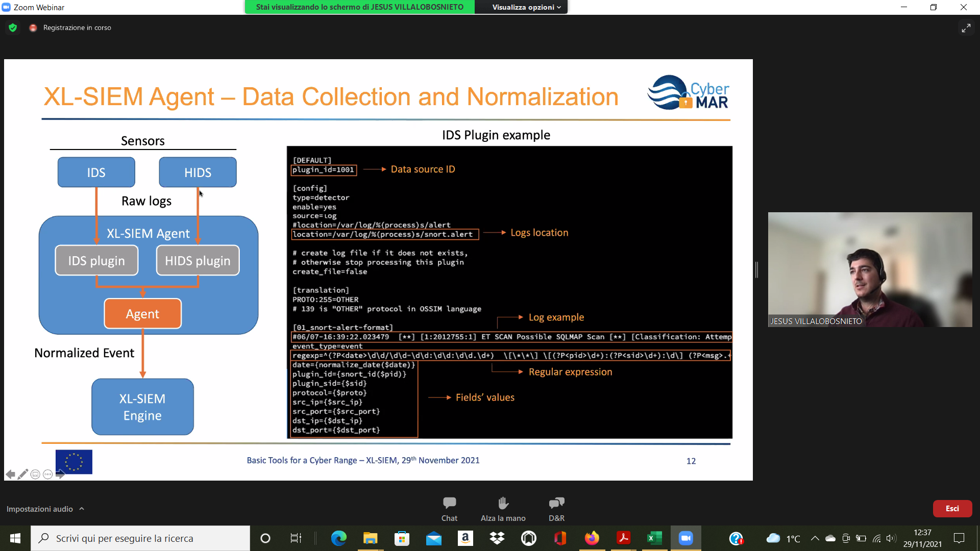The height and width of the screenshot is (551, 980).
Task: Open Firefox from the taskbar
Action: pos(592,538)
